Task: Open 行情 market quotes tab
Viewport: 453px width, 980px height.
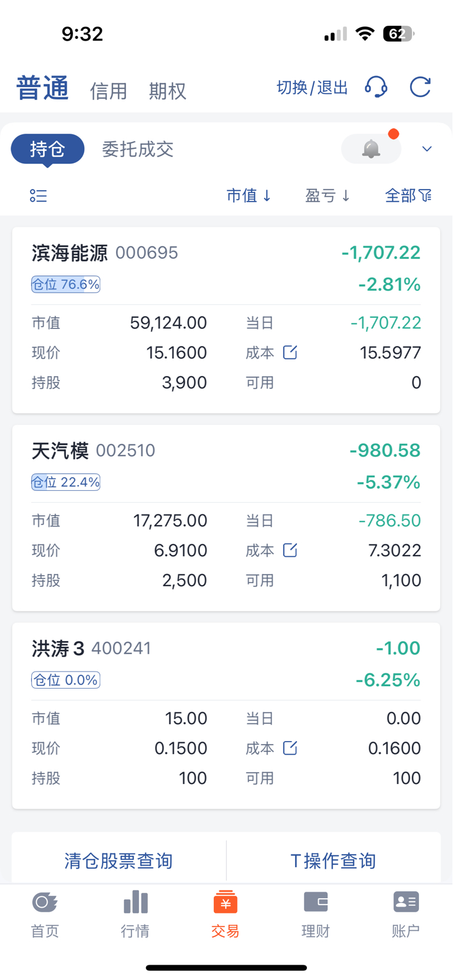Action: (x=135, y=914)
